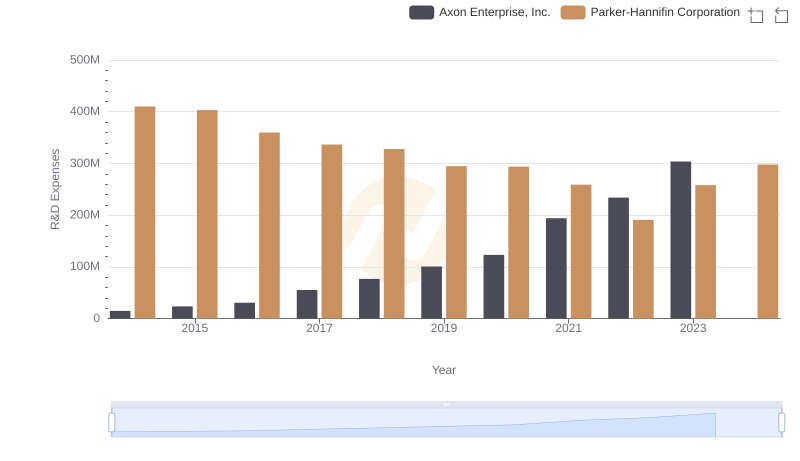
Task: Click the zoom reset restore icon
Action: (x=781, y=15)
